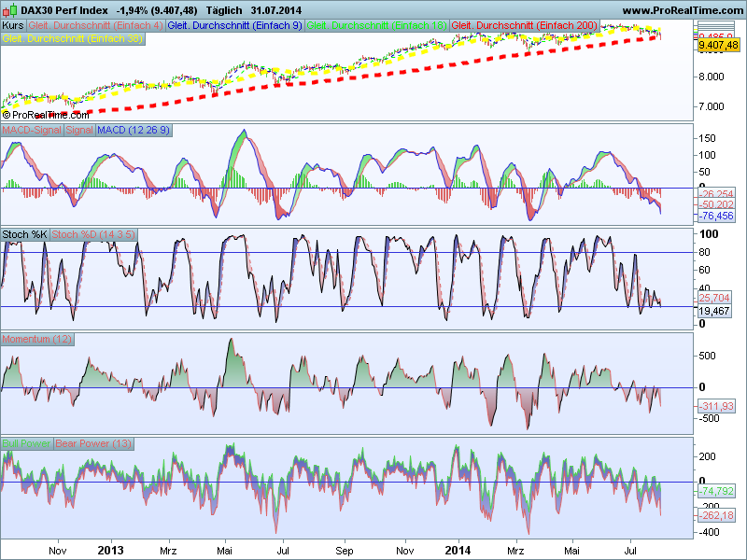
Task: Select Gleit. Durchschnitt (Einfach 18) label
Action: (x=377, y=25)
